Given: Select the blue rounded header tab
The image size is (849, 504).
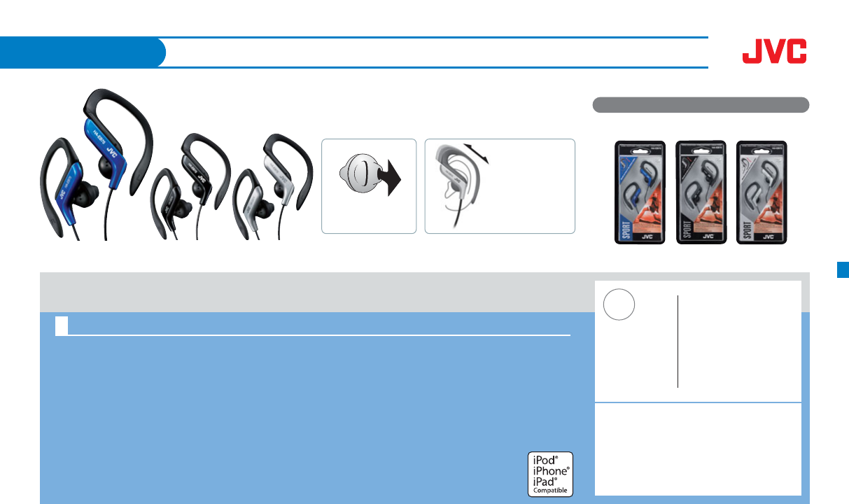Looking at the screenshot, I should (x=83, y=52).
